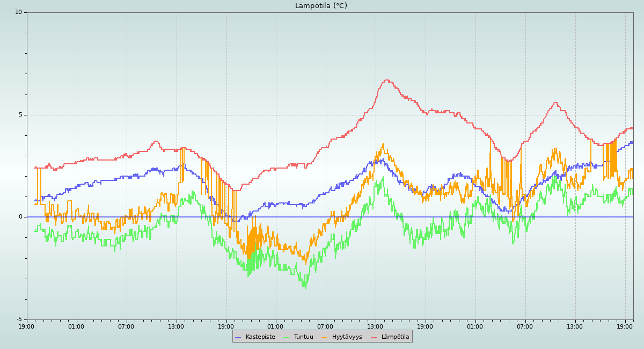This screenshot has width=644, height=349.
Task: Click the red Lämpötila legend line marker
Action: (374, 337)
